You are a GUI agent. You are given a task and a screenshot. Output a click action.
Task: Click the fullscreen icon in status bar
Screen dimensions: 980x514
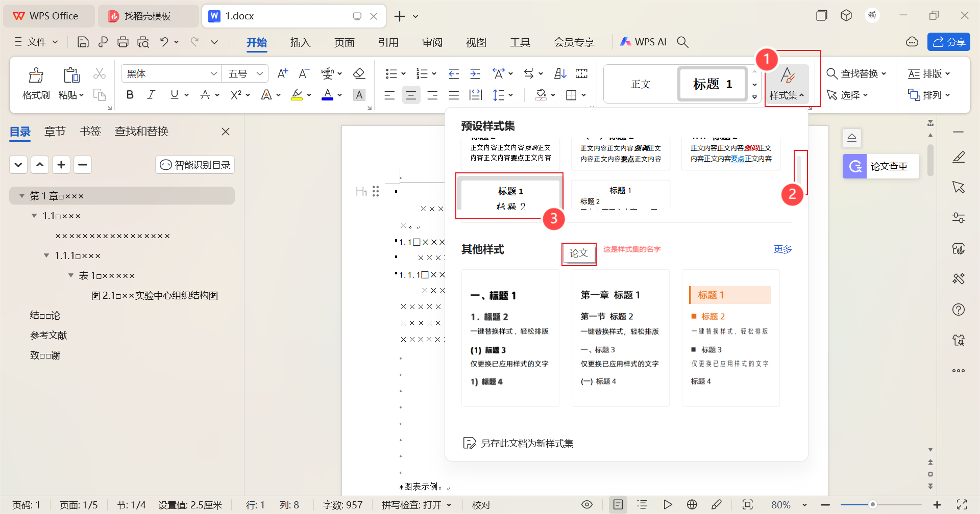pos(962,505)
